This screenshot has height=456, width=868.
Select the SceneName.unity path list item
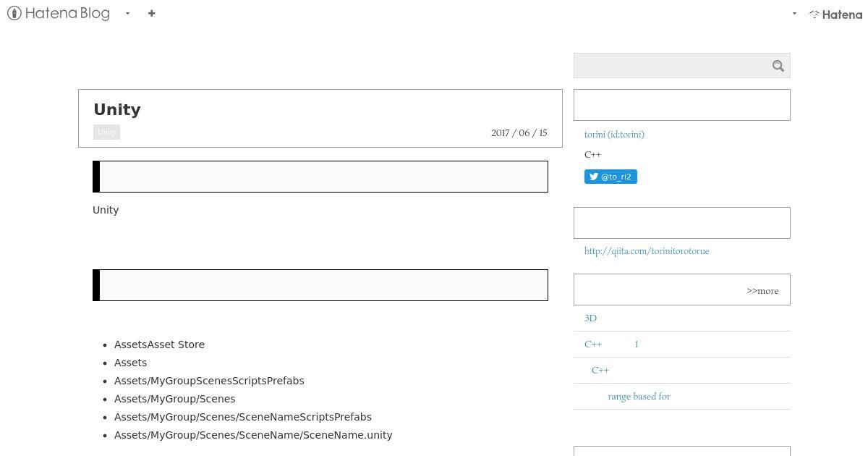click(253, 435)
